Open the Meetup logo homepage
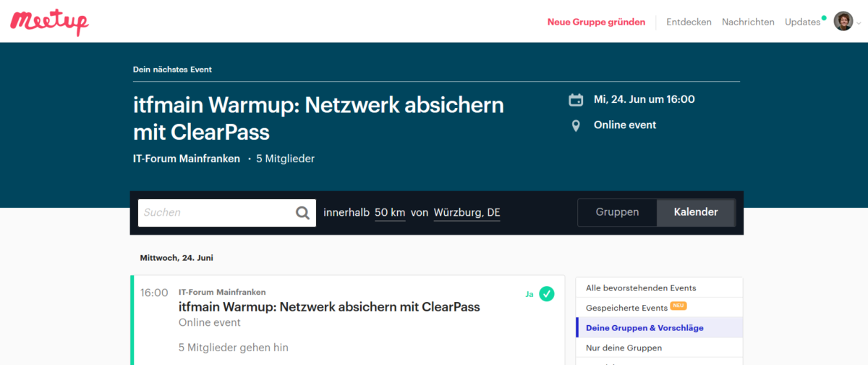This screenshot has height=365, width=868. pos(49,22)
